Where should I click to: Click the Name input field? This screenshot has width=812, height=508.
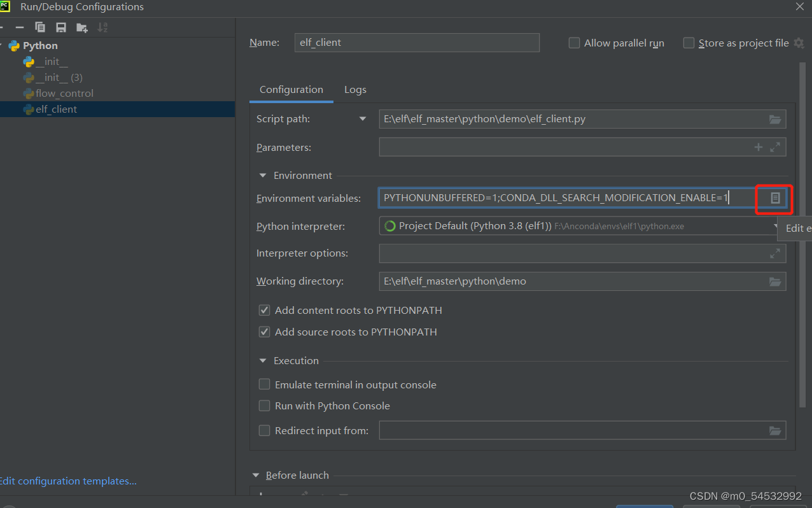tap(417, 43)
